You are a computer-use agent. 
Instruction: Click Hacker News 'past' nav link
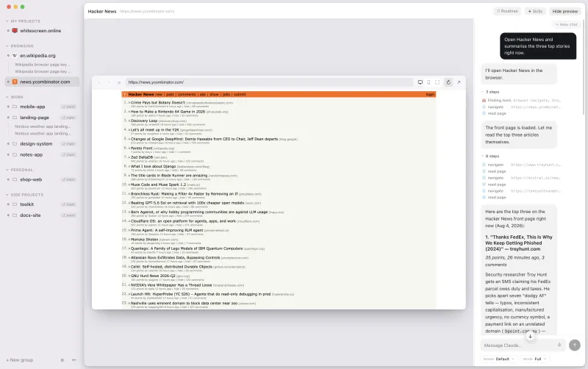[x=170, y=95]
